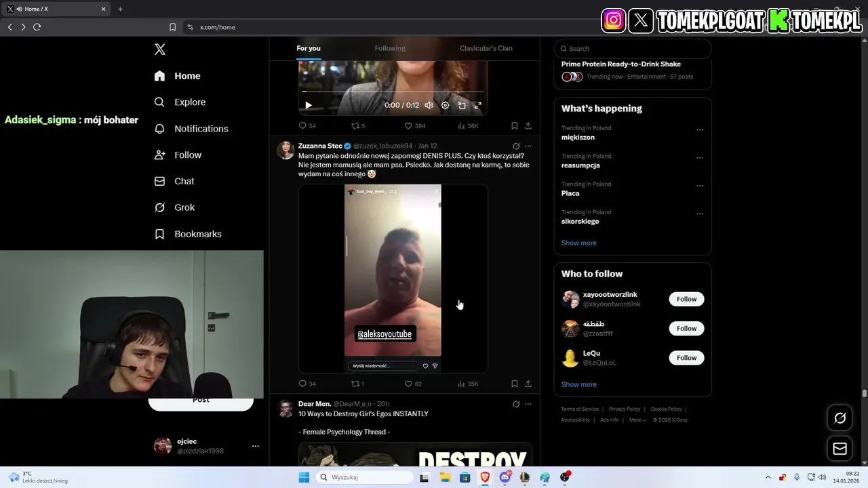View the 35K views analytics of Zuzanna Stec's post
Image resolution: width=868 pixels, height=488 pixels.
(x=468, y=384)
